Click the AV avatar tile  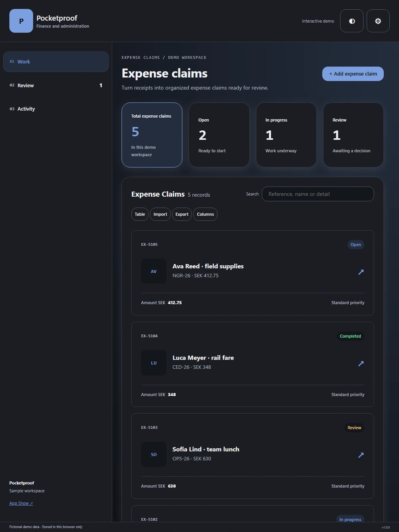pyautogui.click(x=154, y=271)
